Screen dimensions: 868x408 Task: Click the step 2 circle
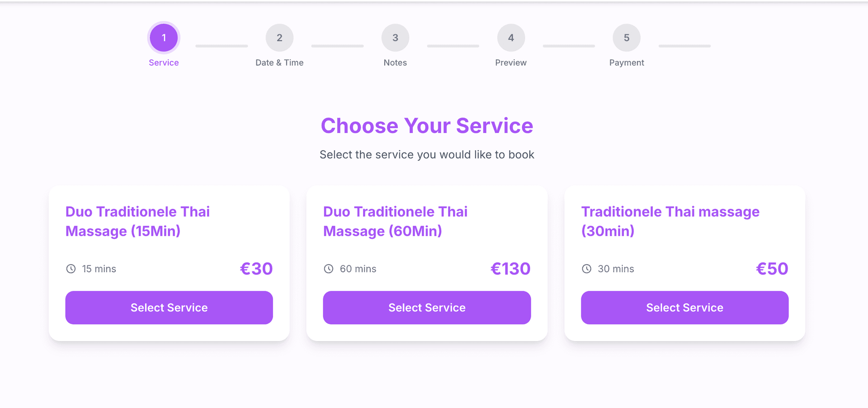[x=279, y=38]
